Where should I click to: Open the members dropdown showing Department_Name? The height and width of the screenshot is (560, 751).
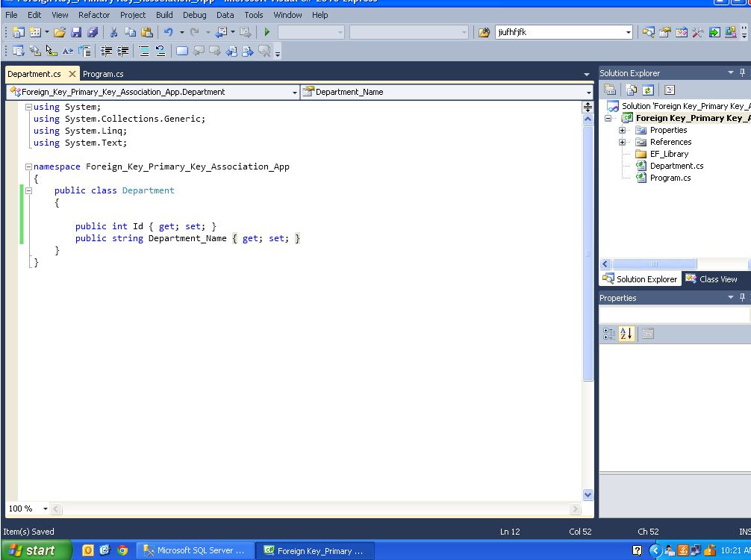(447, 92)
